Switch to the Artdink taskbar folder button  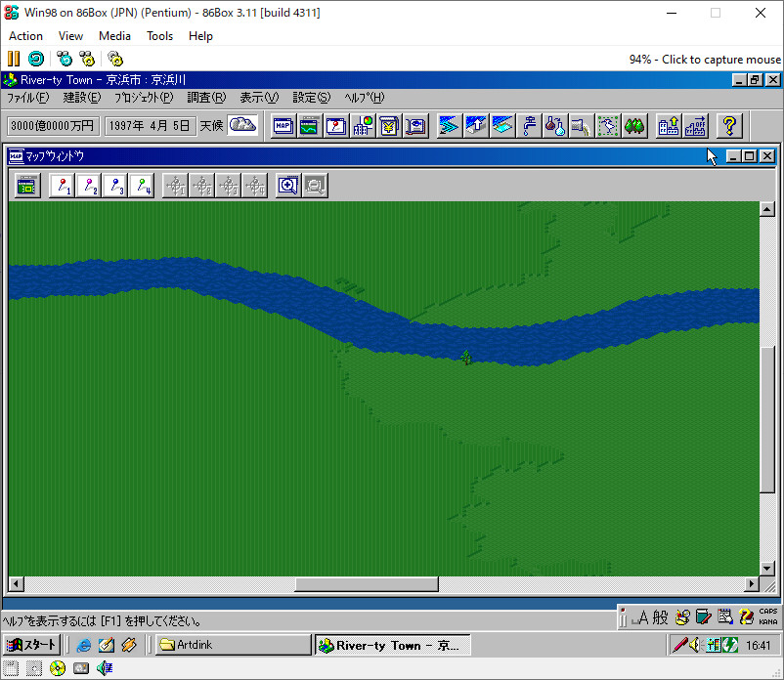tap(233, 645)
